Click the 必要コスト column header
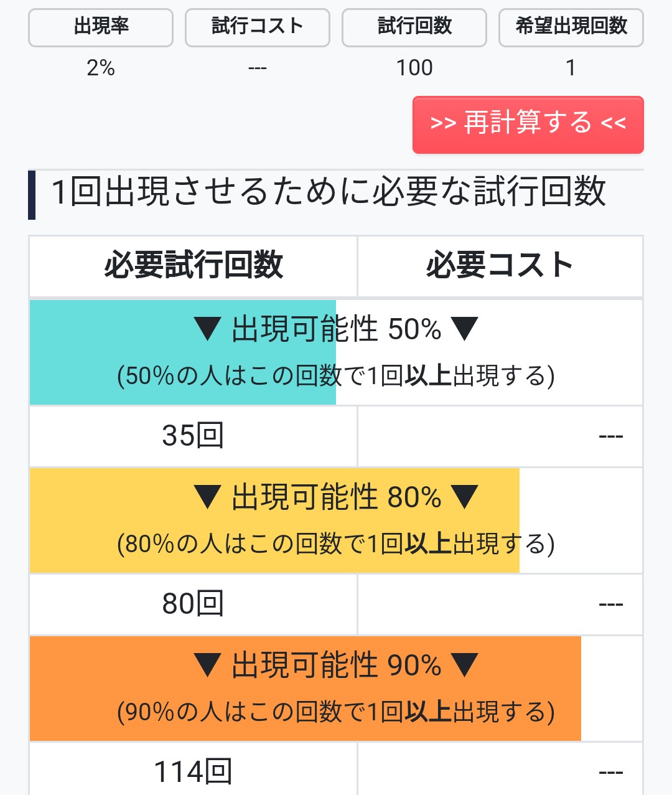This screenshot has width=672, height=795. [x=500, y=266]
